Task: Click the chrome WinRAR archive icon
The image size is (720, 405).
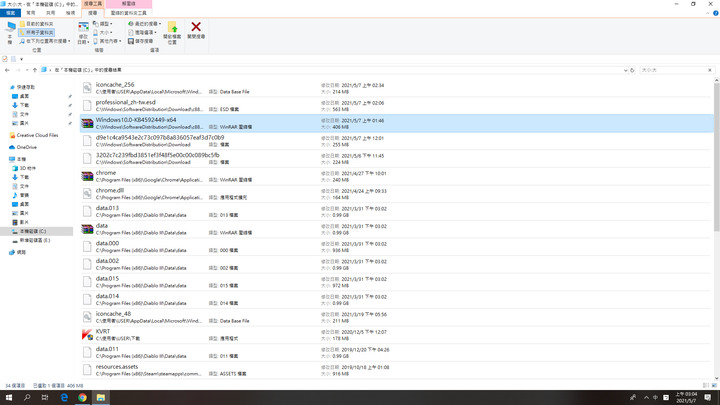Action: coord(87,176)
